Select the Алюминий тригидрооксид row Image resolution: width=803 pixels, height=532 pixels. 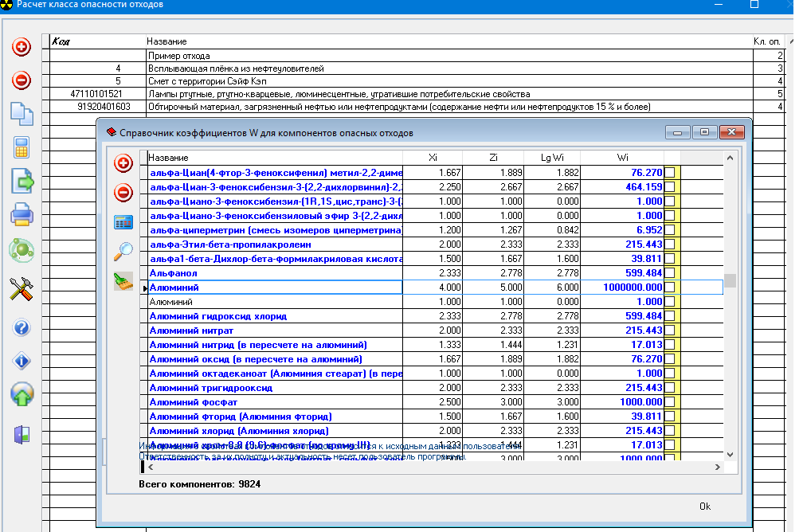click(275, 388)
